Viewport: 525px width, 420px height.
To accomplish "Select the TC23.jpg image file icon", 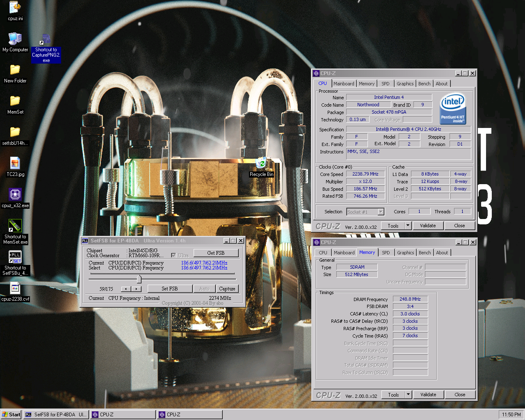I will [15, 164].
